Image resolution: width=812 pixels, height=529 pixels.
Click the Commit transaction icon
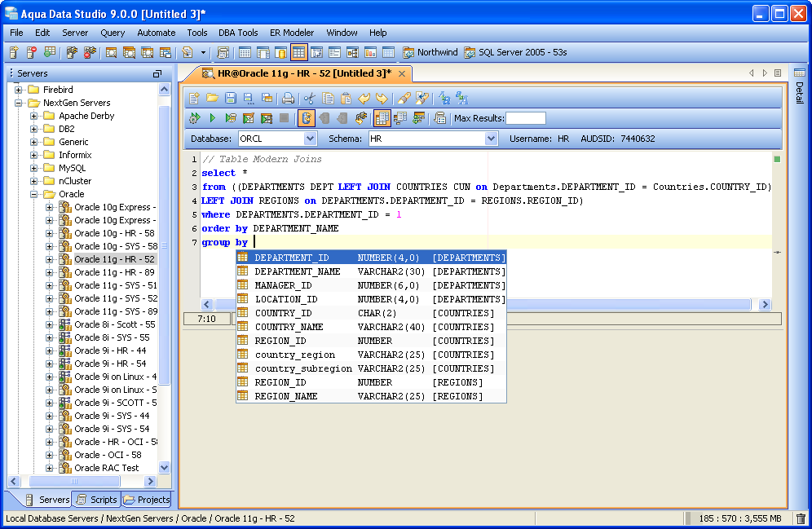(324, 118)
